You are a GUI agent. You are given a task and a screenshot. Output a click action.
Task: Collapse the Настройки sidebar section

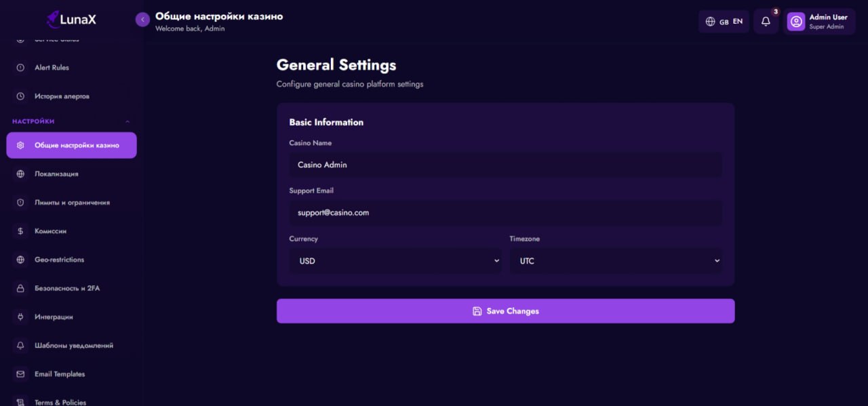[127, 121]
